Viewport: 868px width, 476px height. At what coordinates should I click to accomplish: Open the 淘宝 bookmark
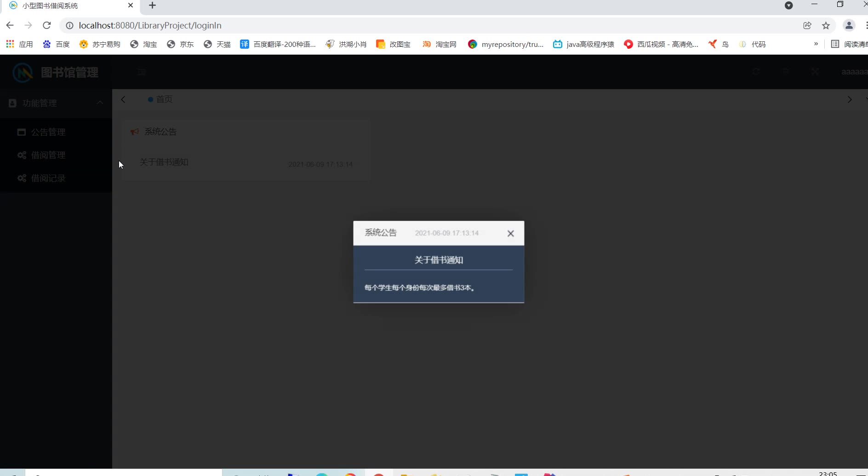tap(143, 44)
